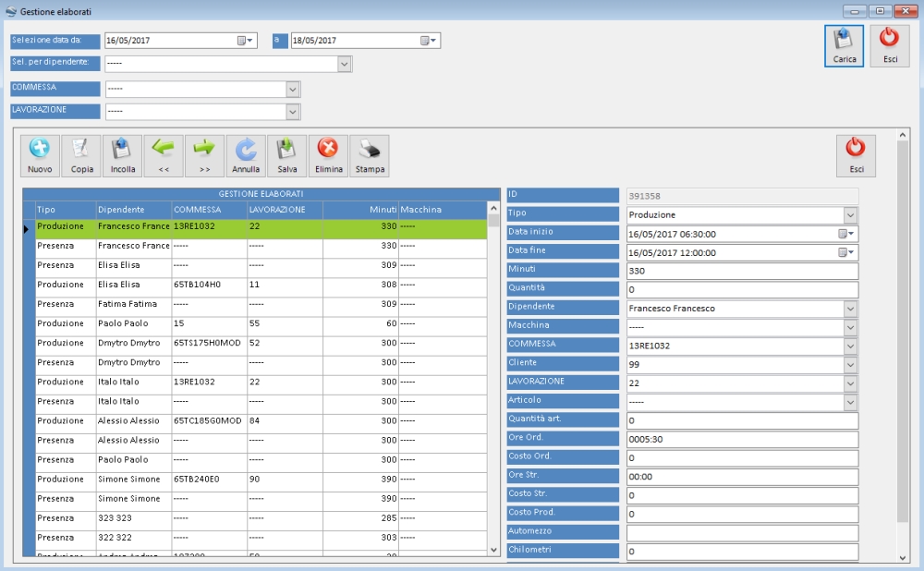Sort by the Macchina column header
The image size is (924, 571).
click(444, 210)
